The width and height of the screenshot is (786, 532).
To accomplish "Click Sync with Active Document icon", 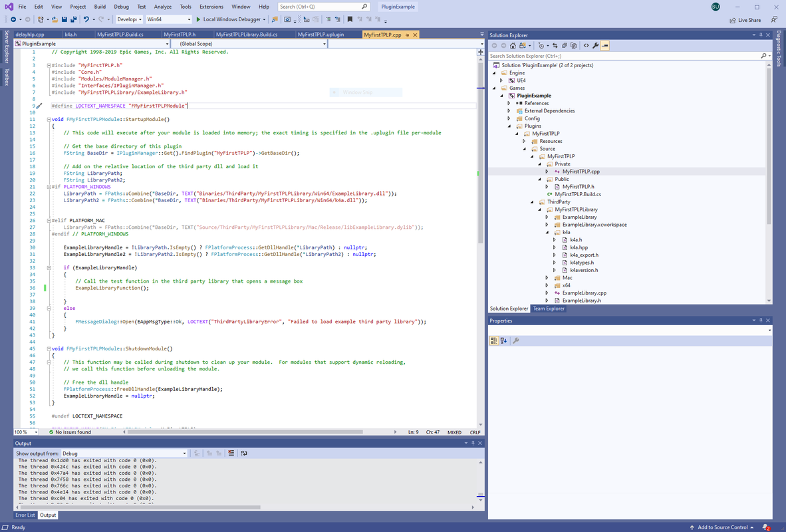I will tap(555, 46).
